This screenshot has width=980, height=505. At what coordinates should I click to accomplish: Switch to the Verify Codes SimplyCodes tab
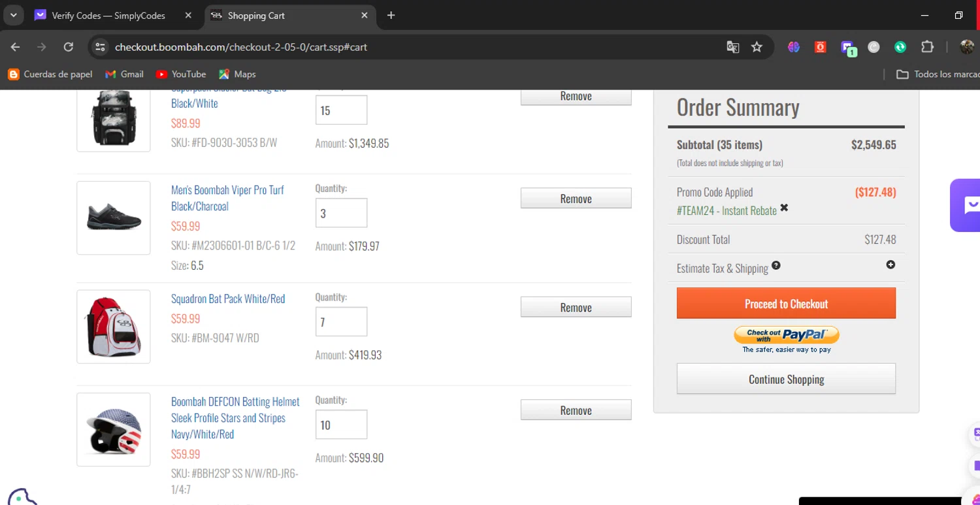coord(108,16)
